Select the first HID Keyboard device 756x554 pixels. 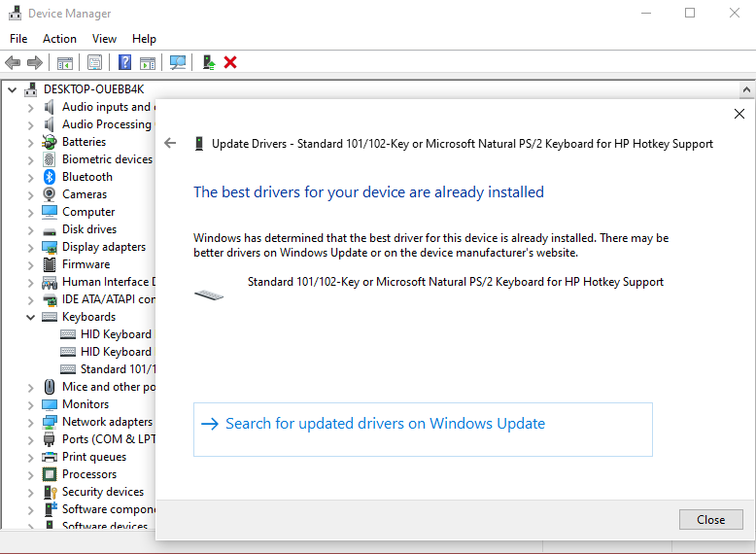[106, 334]
